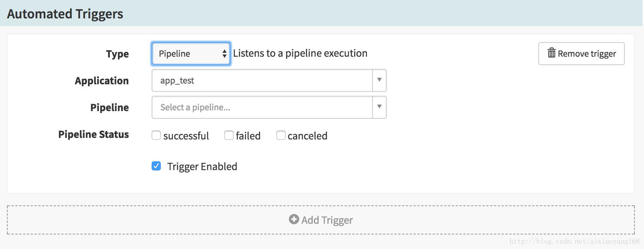Click the Automated Triggers section header
644x249 pixels.
click(x=65, y=14)
